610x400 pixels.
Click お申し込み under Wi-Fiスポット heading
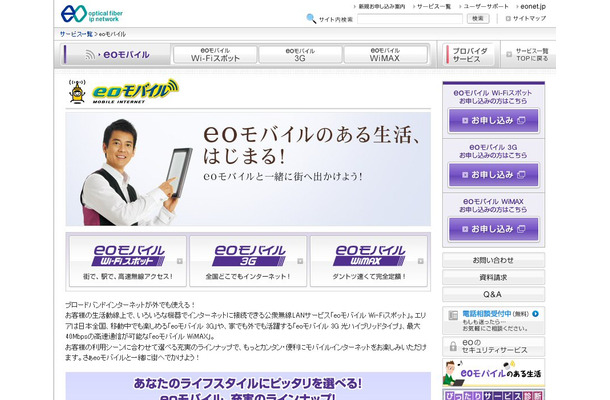coord(493,121)
